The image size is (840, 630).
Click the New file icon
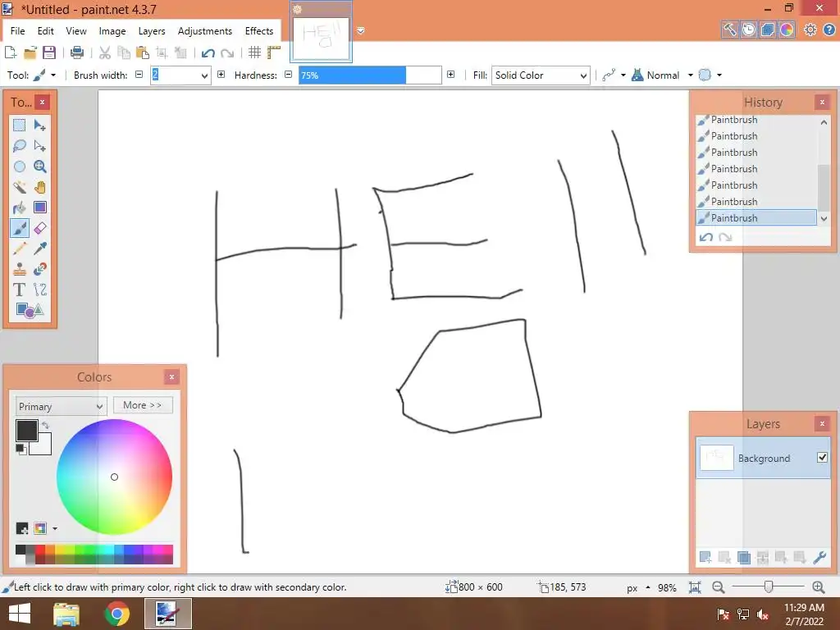tap(10, 52)
